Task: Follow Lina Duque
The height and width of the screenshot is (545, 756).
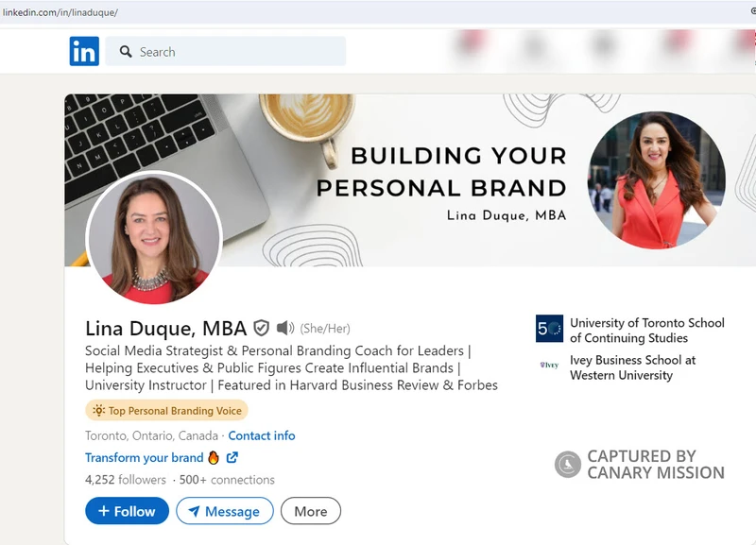Action: pyautogui.click(x=128, y=511)
